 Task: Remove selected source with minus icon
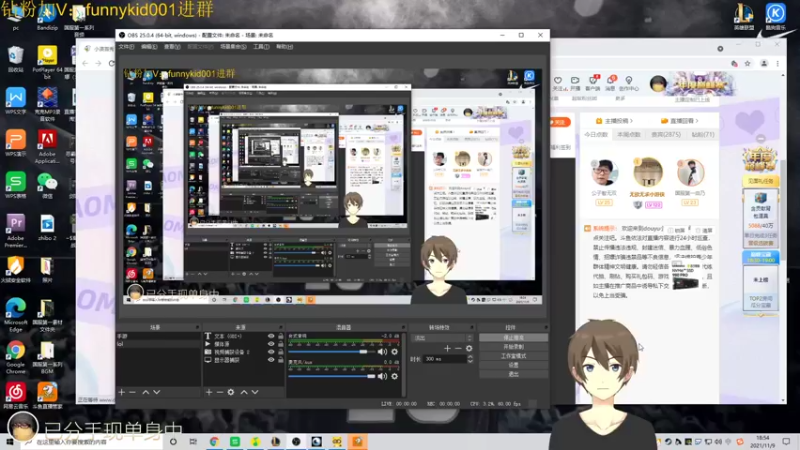(x=219, y=392)
